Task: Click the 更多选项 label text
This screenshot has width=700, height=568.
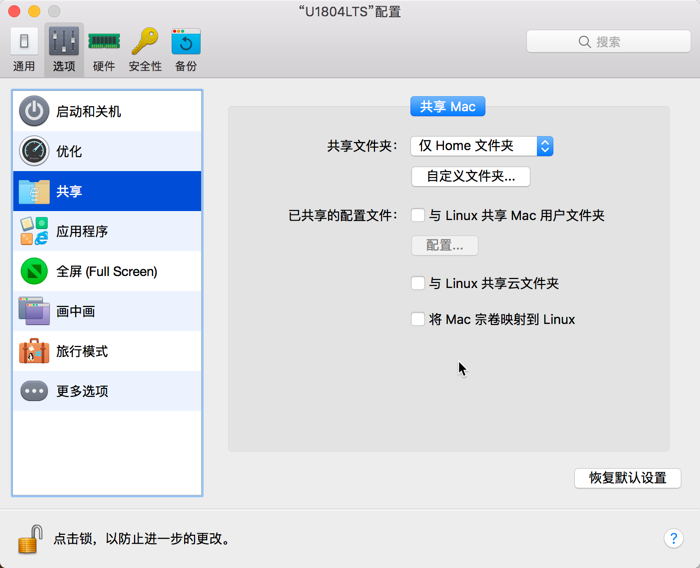Action: (82, 391)
